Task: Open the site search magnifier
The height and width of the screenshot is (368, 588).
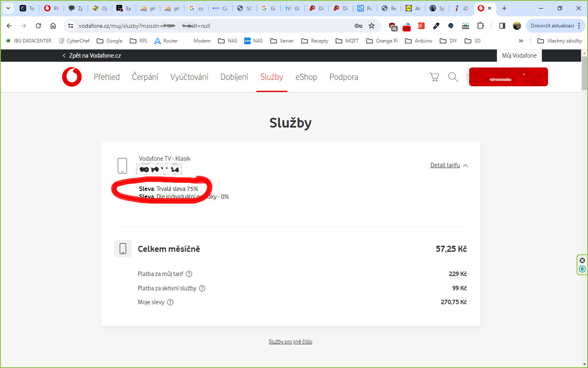Action: click(x=453, y=77)
